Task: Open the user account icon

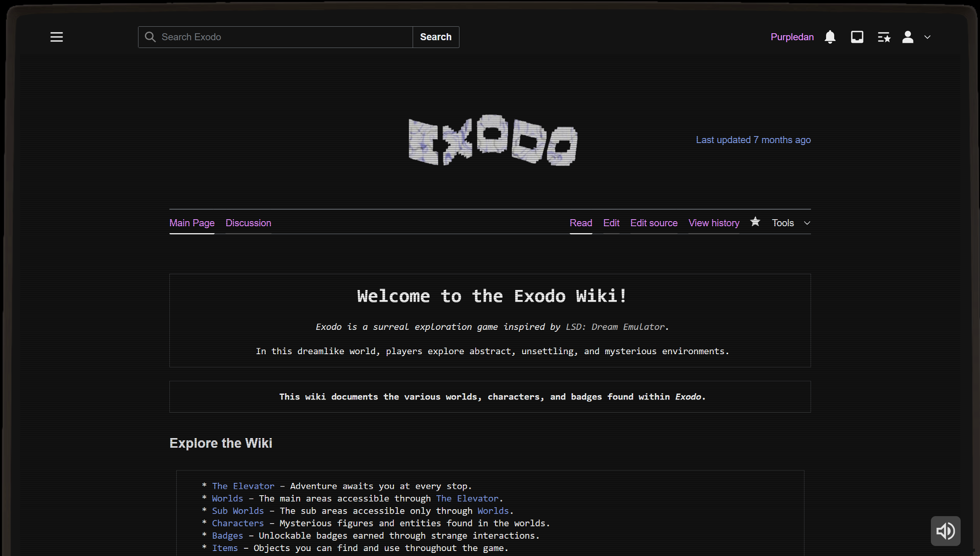Action: [908, 37]
